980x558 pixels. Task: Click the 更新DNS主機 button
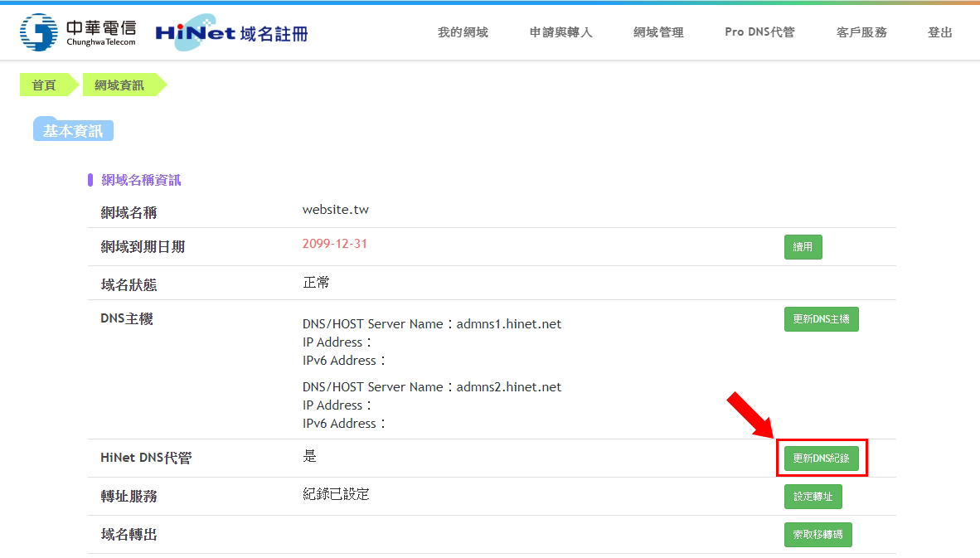pyautogui.click(x=821, y=319)
